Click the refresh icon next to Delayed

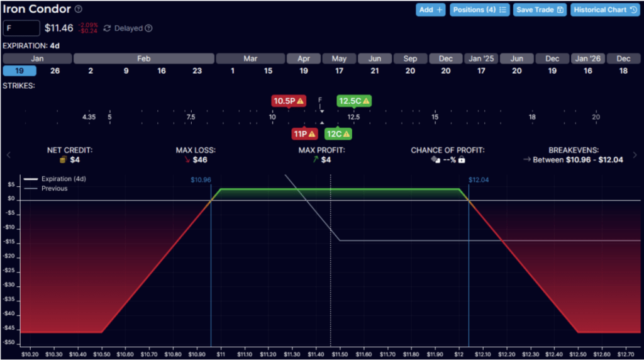click(107, 28)
